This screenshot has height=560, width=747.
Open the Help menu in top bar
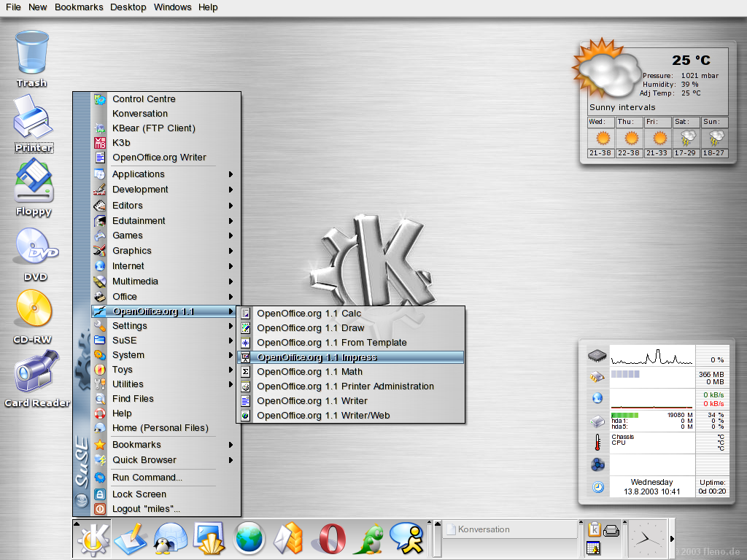[208, 7]
